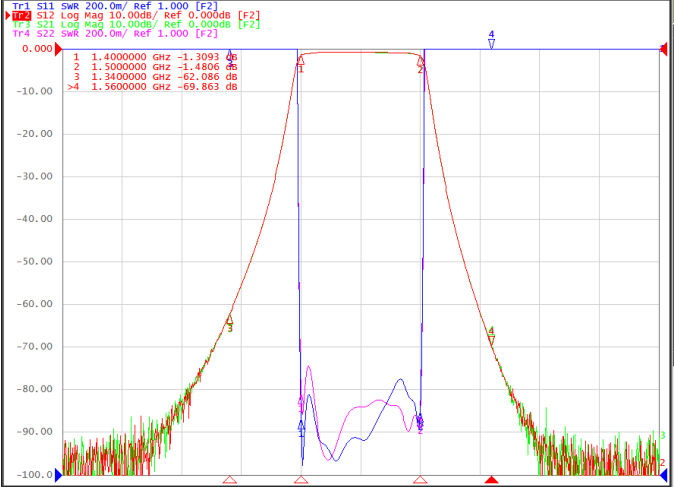Click the 0.000 reference value label
The height and width of the screenshot is (487, 674).
(37, 49)
